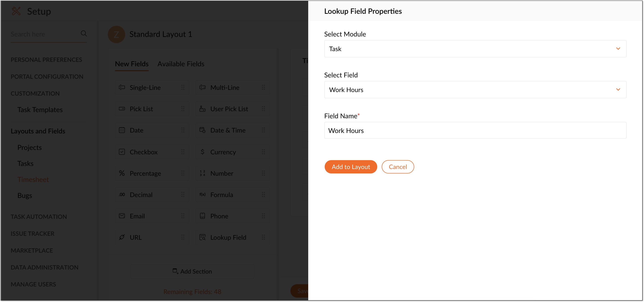The image size is (644, 302).
Task: Open Timesheet in Layouts and Fields
Action: [33, 179]
